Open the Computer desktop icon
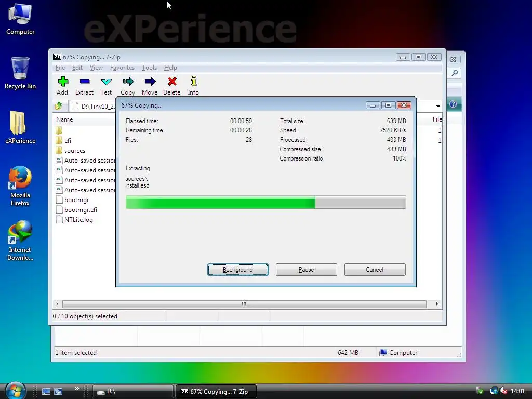 click(x=20, y=19)
